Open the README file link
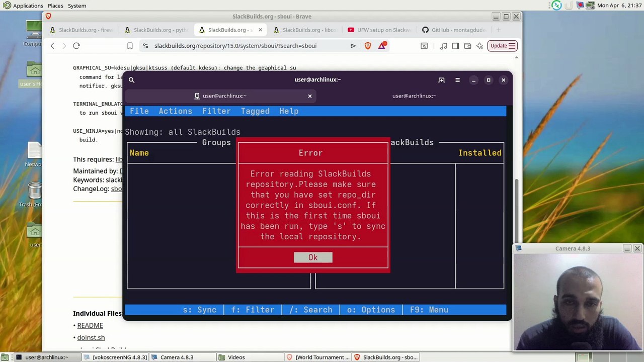 click(90, 326)
